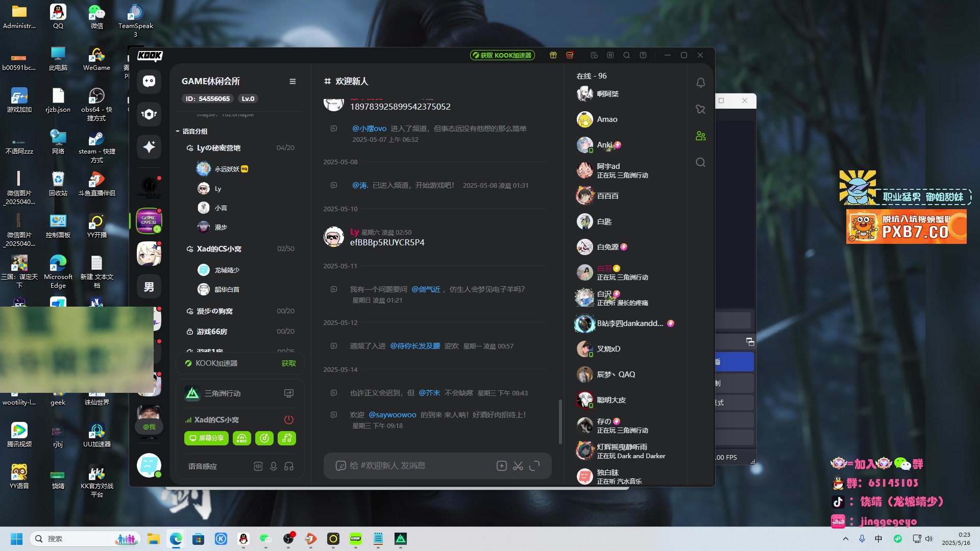Open the gift icon in KOOK title bar

553,55
